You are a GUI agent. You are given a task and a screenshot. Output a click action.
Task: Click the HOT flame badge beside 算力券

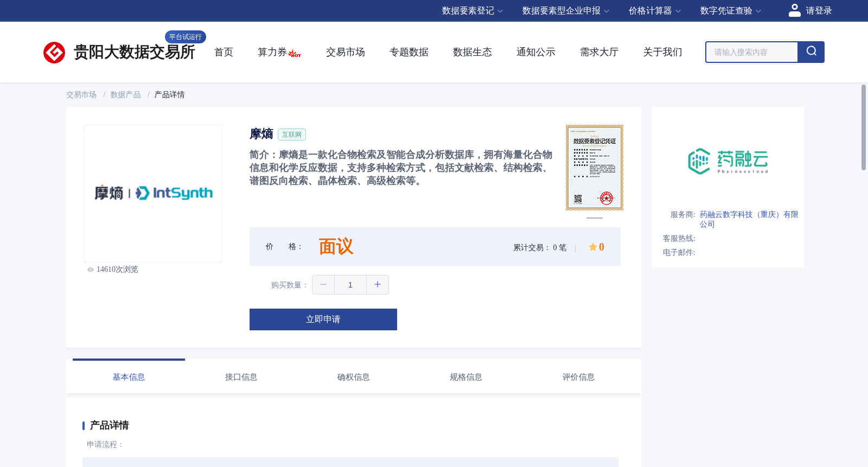(x=295, y=54)
